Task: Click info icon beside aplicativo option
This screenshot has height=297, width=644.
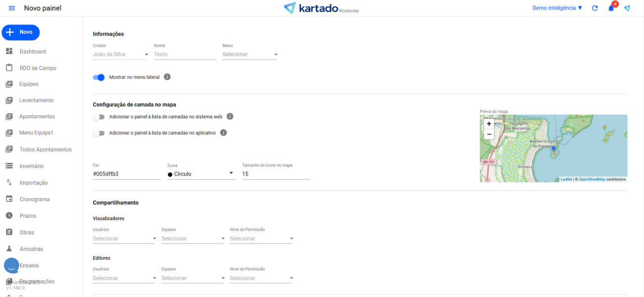Action: 223,133
